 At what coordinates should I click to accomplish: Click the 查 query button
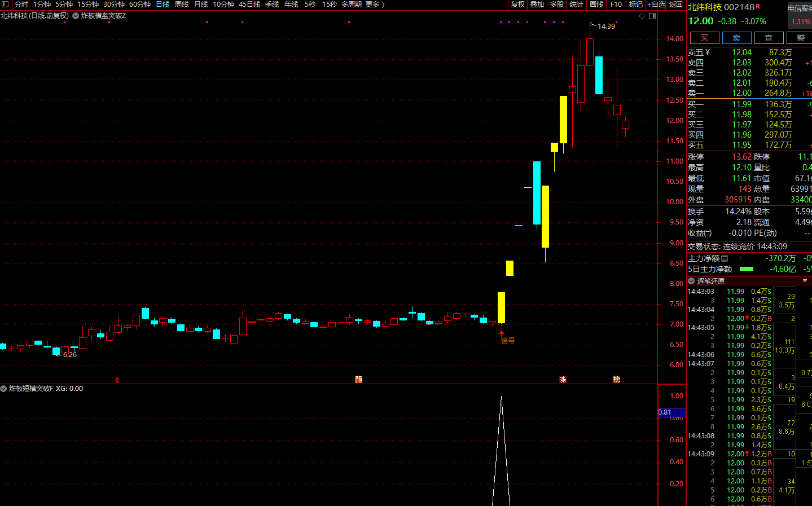[x=769, y=38]
